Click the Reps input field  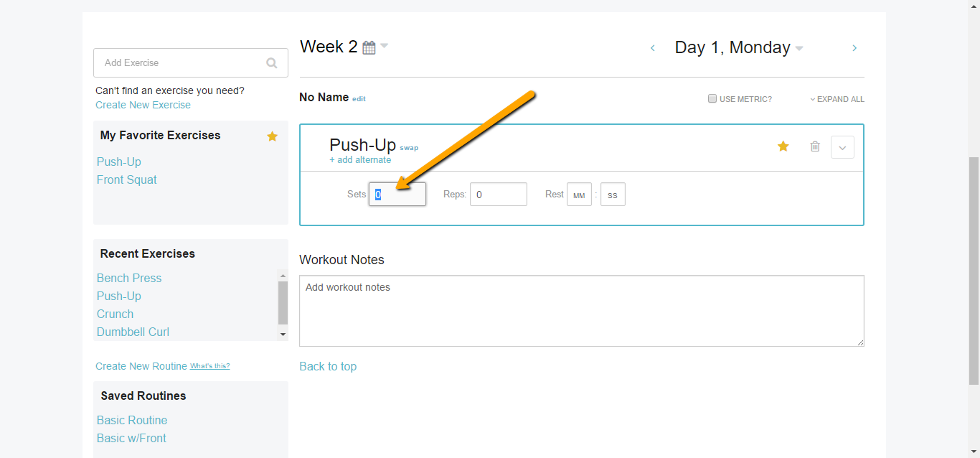coord(498,195)
